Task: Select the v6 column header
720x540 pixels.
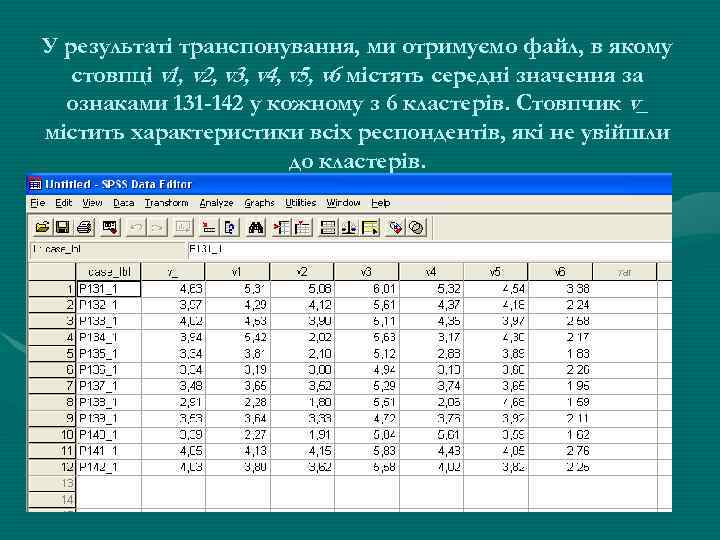Action: tap(560, 272)
